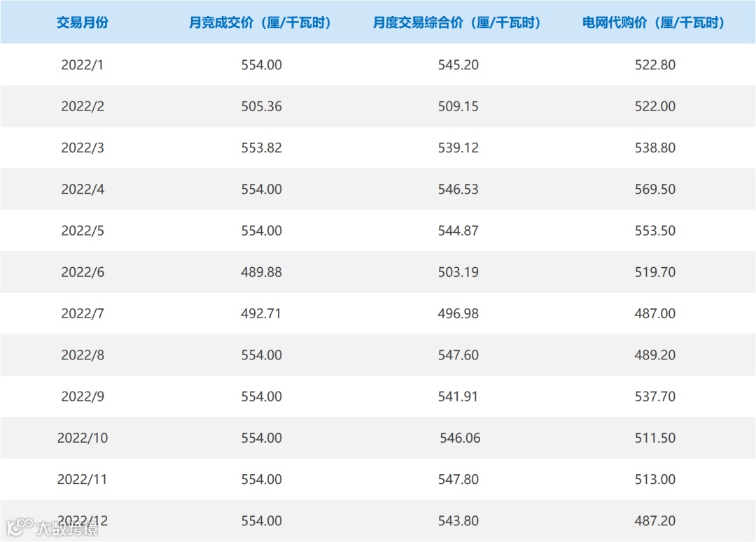The width and height of the screenshot is (756, 542).
Task: Click the 537.70 grid purchase price
Action: coord(654,396)
